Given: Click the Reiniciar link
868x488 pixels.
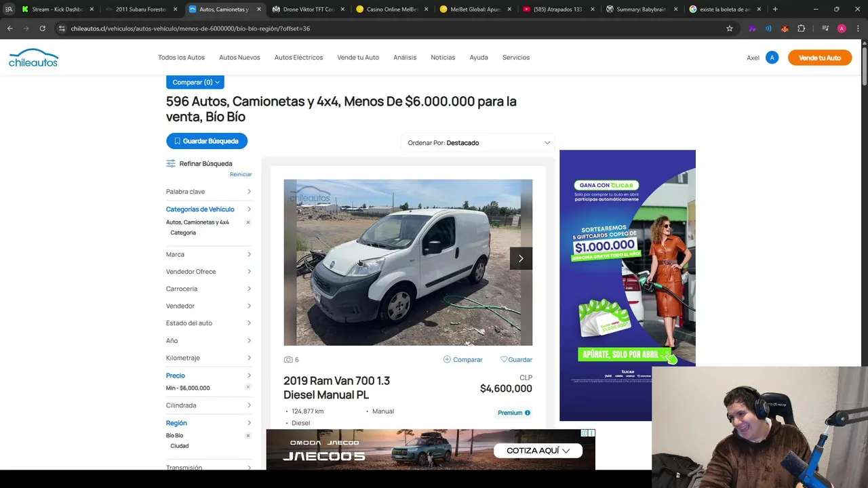Looking at the screenshot, I should point(241,174).
